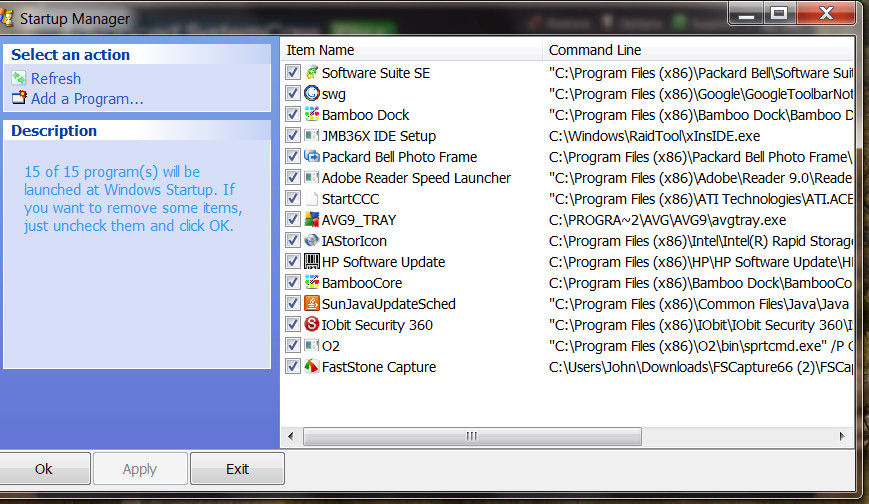This screenshot has height=504, width=869.
Task: Select the HP Software Update name
Action: pyautogui.click(x=383, y=262)
